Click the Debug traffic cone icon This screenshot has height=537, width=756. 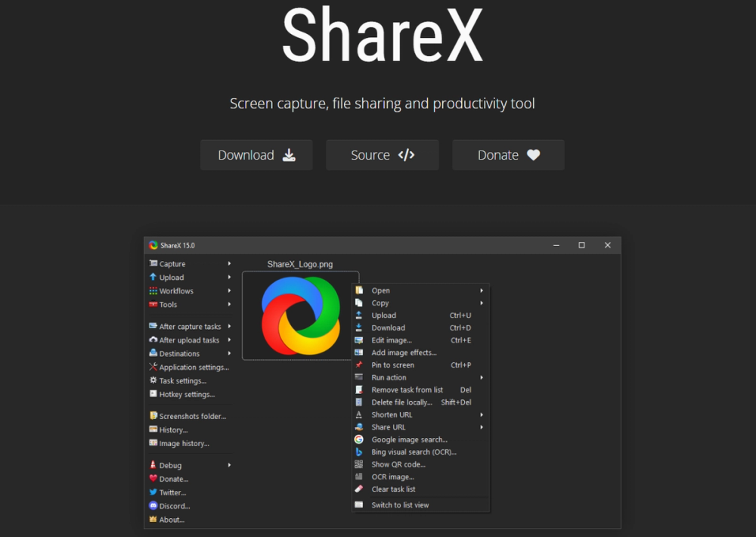(x=153, y=464)
